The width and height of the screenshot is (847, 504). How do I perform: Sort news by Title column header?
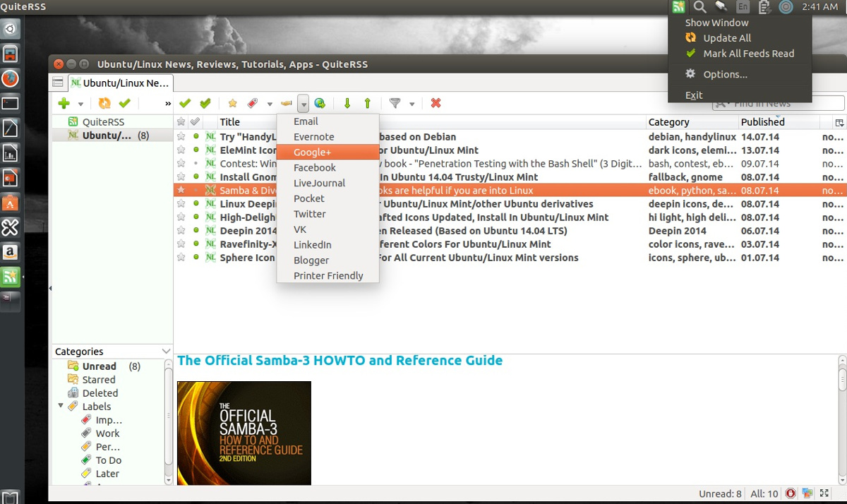(431, 122)
